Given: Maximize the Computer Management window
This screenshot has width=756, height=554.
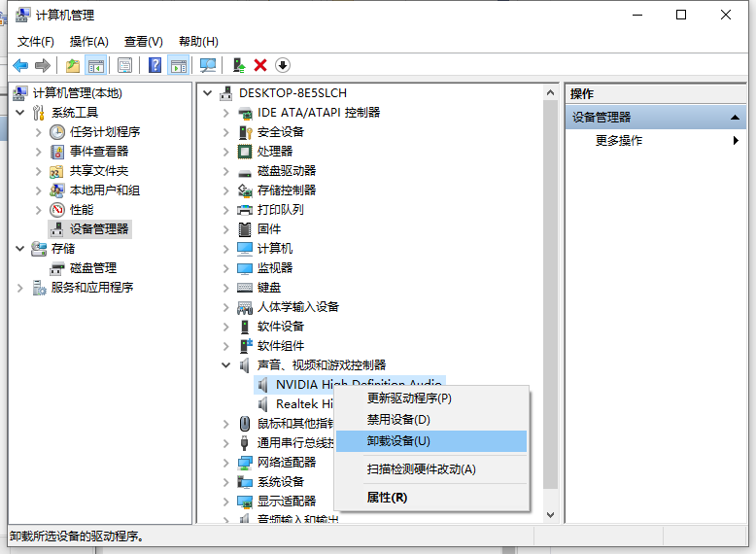Looking at the screenshot, I should coord(681,15).
